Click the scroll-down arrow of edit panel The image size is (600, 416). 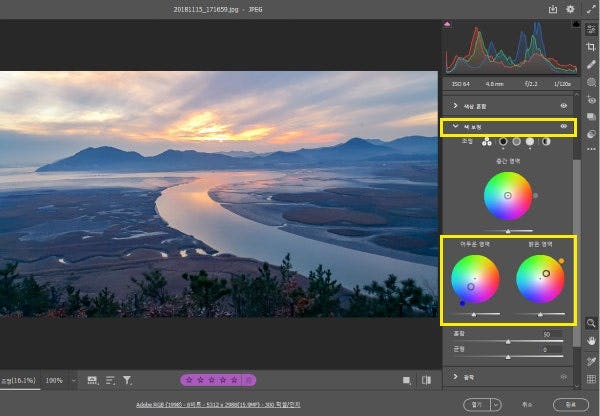pos(576,386)
